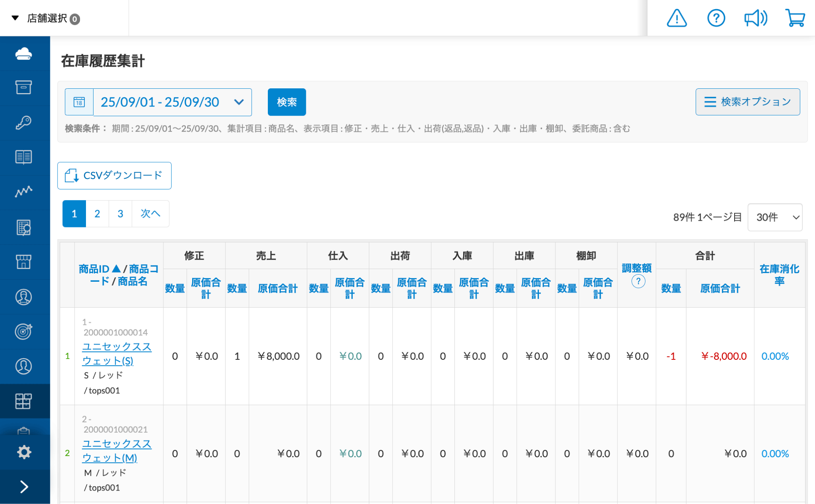Expand the sidebar with arrow chevron

point(24,487)
